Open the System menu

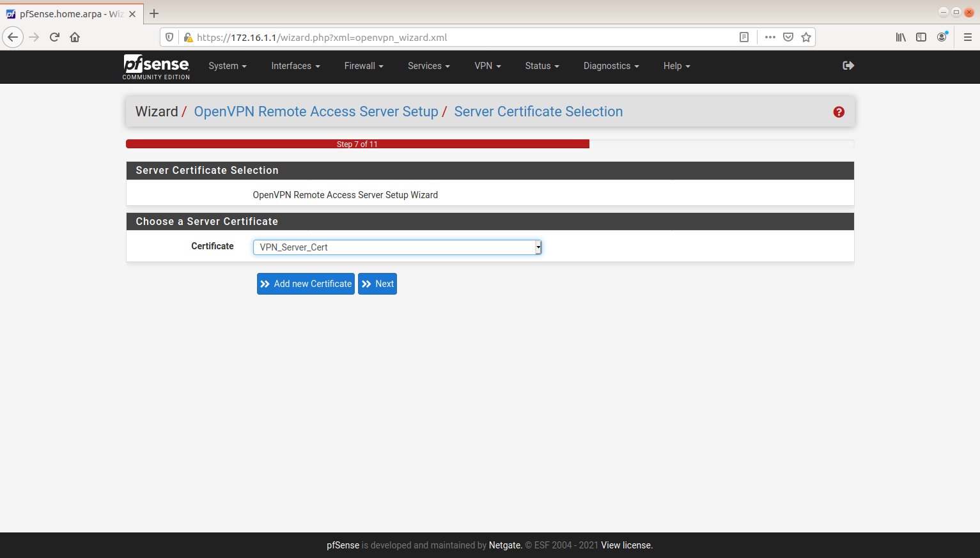point(228,66)
